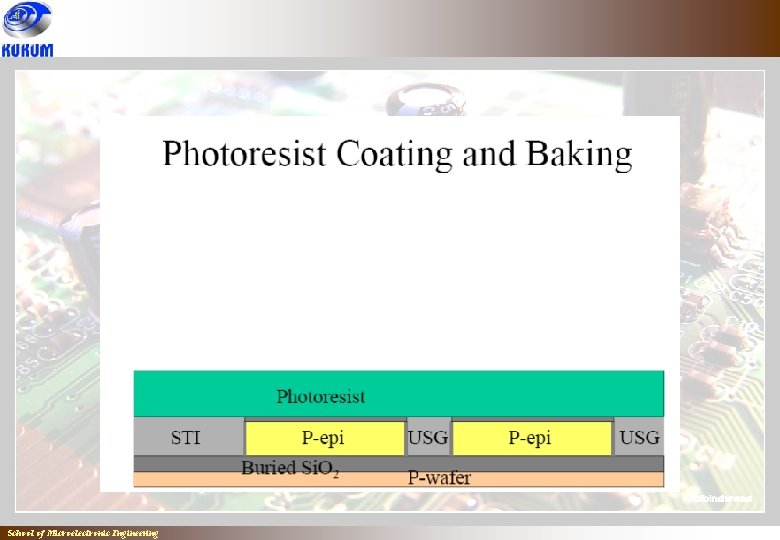Click the USG label at the diagram's end

click(x=640, y=438)
